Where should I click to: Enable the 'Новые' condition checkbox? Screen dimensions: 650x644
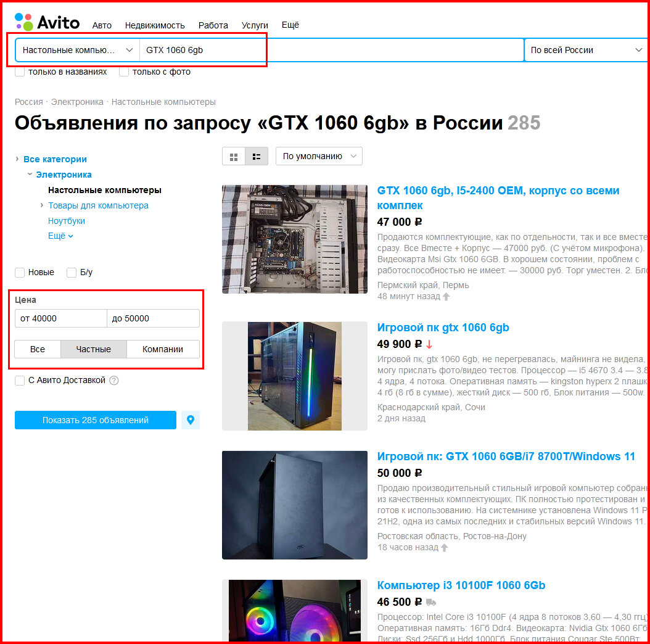point(20,273)
